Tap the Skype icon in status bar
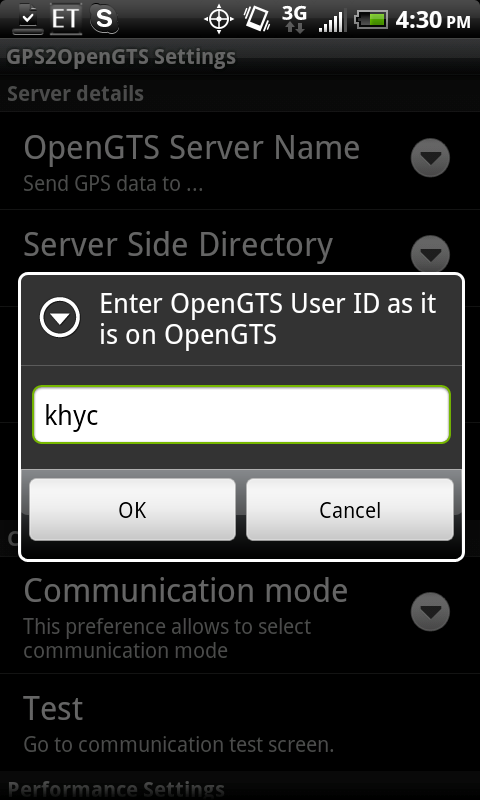The image size is (480, 800). [x=104, y=19]
